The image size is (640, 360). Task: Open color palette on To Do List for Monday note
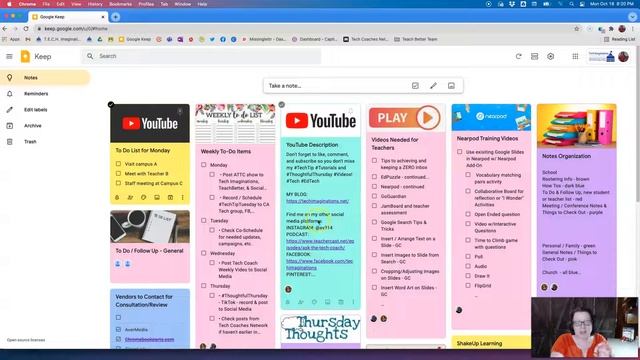tap(143, 198)
